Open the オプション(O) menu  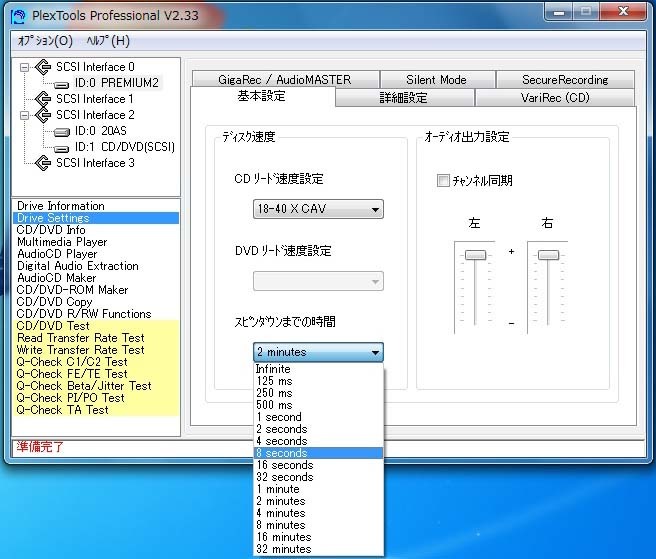tap(45, 41)
